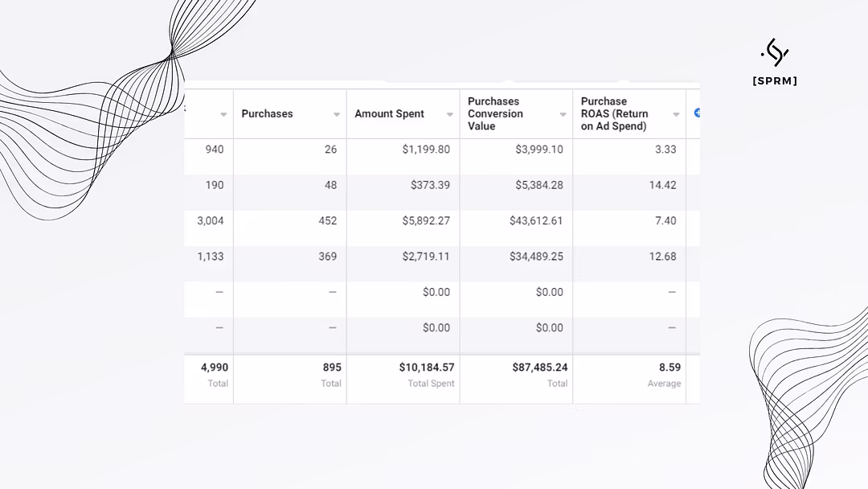Select the $1,199.80 amount spent cell
Screen dimensions: 868x489
click(x=426, y=150)
